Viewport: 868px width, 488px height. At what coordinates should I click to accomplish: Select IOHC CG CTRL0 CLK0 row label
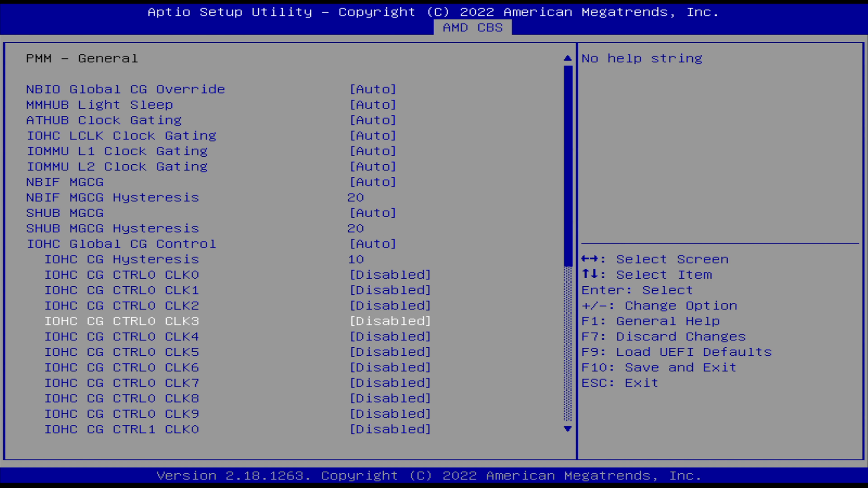tap(122, 275)
